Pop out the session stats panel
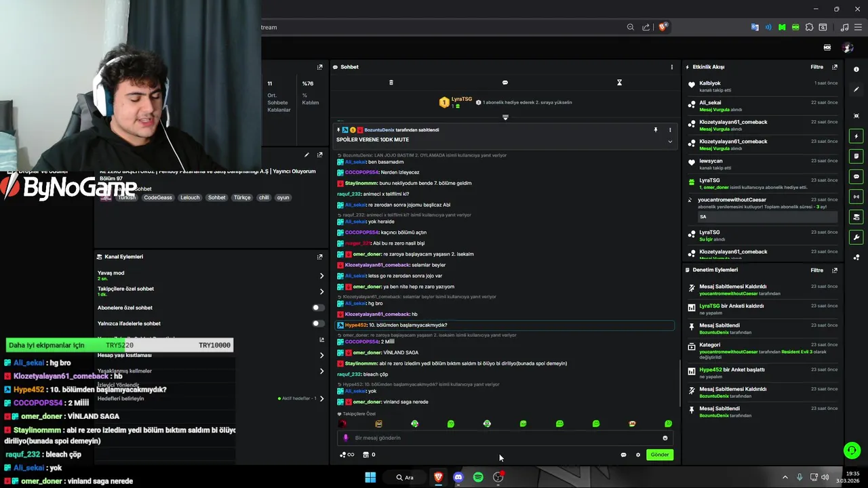 click(x=319, y=67)
